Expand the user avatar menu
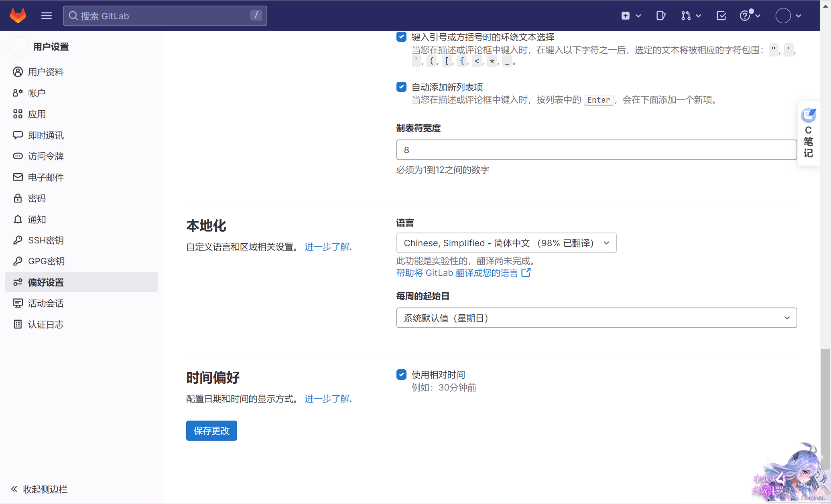Screen dimensions: 831x504 click(x=788, y=16)
